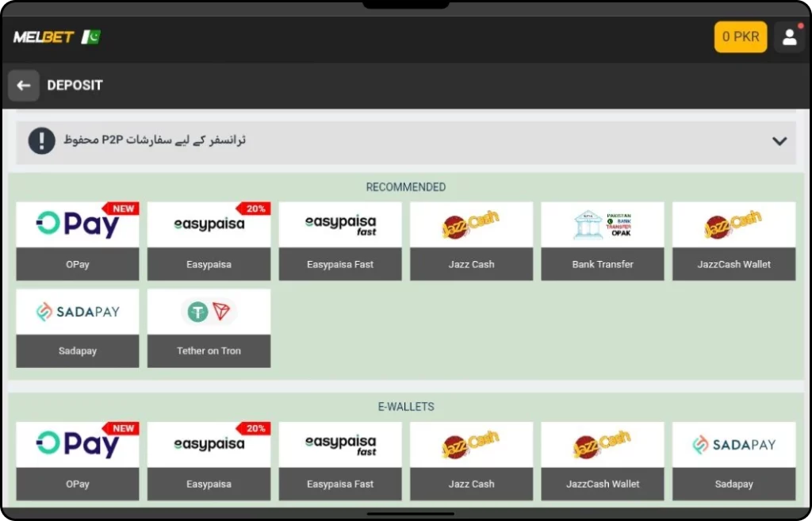Click OPay label in Recommended
The height and width of the screenshot is (521, 812).
click(78, 264)
